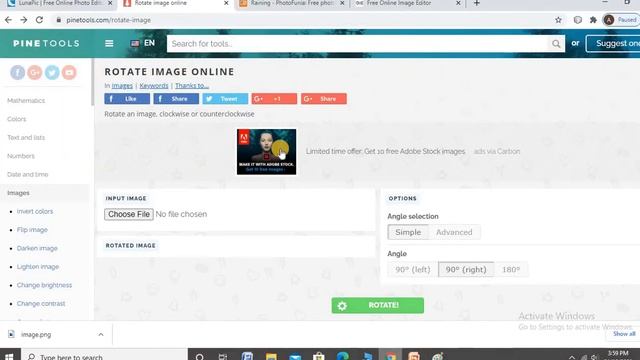Image resolution: width=640 pixels, height=360 pixels.
Task: Open the Adobe Stock ad thumbnail
Action: (267, 152)
